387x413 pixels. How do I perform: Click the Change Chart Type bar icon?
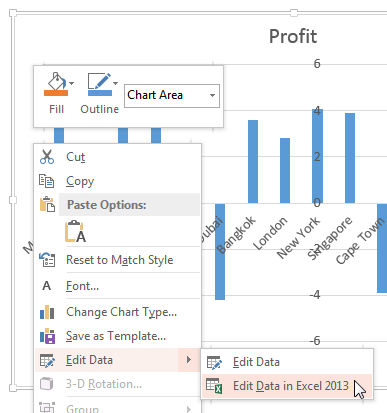point(47,312)
